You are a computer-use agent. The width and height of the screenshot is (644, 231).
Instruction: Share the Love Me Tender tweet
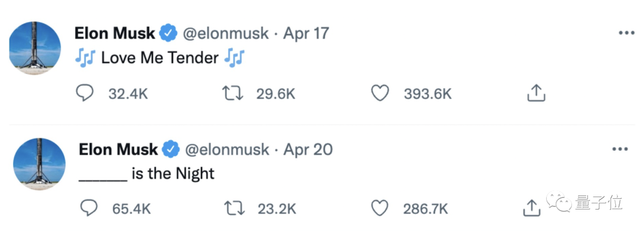click(536, 93)
